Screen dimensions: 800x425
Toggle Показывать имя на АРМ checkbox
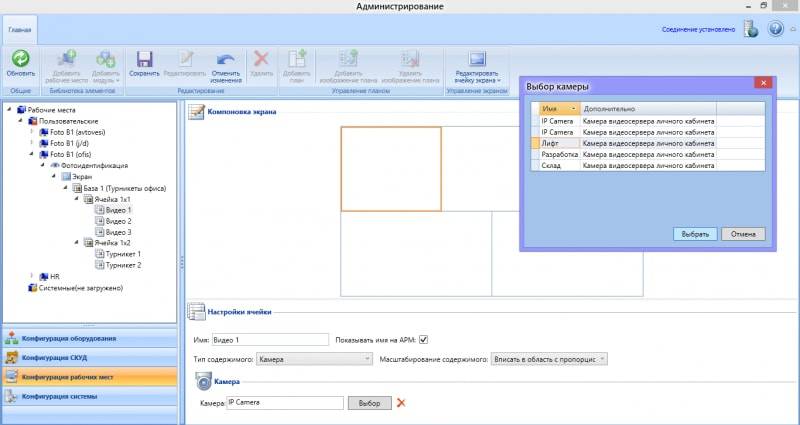click(x=423, y=339)
